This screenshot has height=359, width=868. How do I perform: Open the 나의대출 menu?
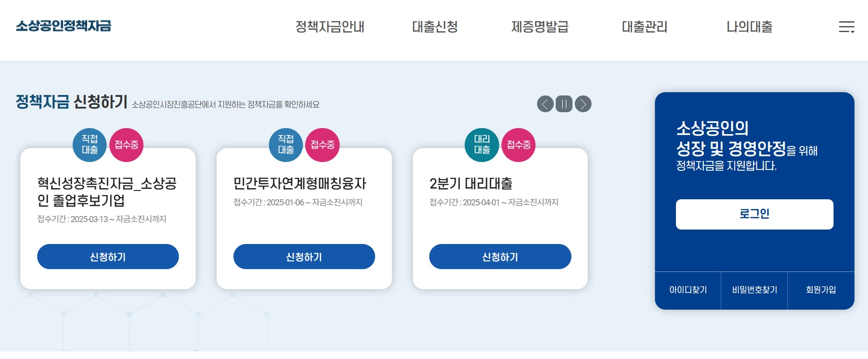click(749, 27)
